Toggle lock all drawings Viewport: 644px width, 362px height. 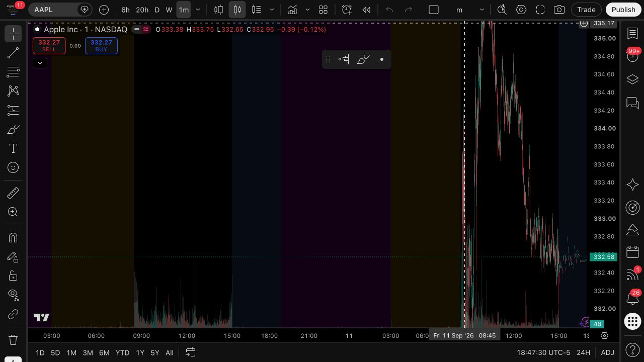coord(13,276)
